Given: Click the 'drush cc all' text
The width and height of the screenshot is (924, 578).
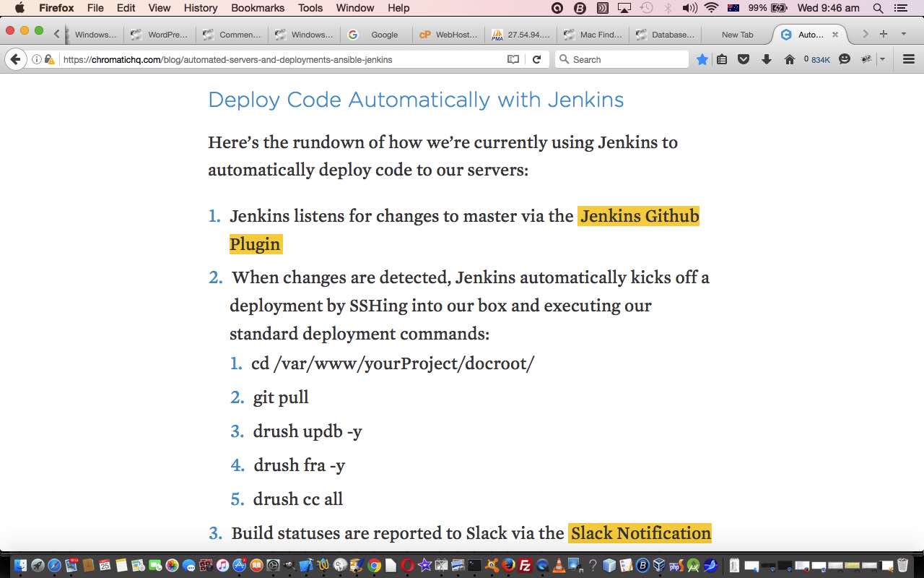Looking at the screenshot, I should (x=297, y=499).
